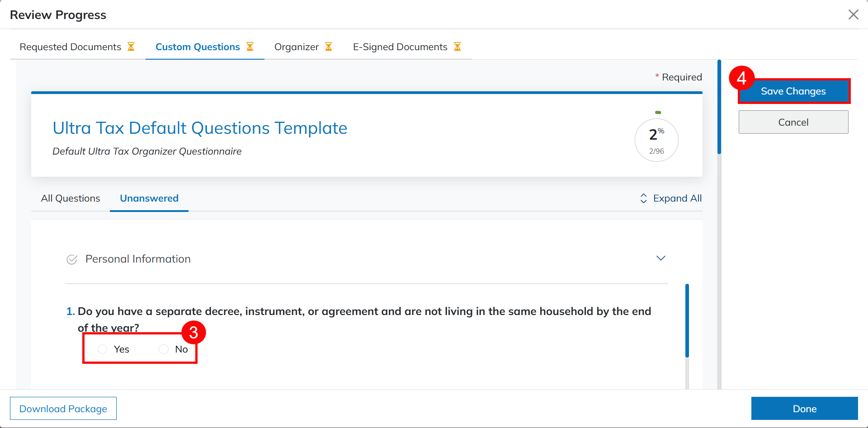This screenshot has width=868, height=428.
Task: Open the E-Signed Documents tab
Action: (x=400, y=47)
